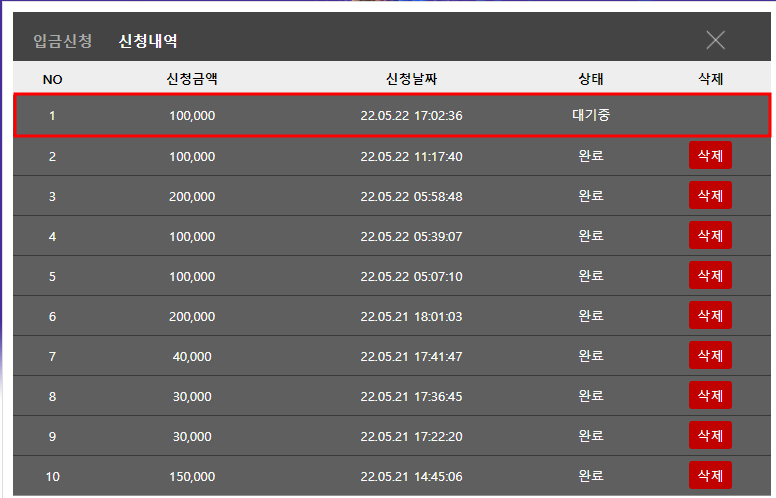
Task: Click row number 10 cell
Action: click(x=52, y=477)
